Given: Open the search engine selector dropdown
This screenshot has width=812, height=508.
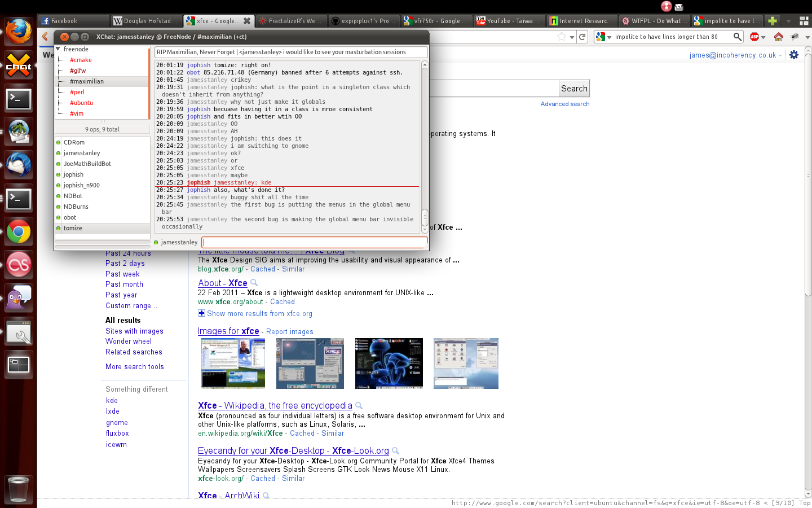Looking at the screenshot, I should [603, 37].
